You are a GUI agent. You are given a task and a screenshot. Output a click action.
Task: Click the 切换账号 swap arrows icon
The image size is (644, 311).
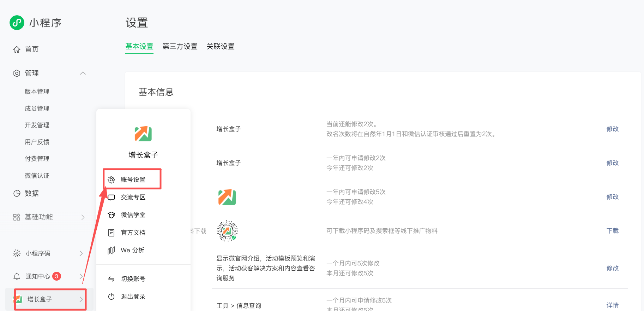pos(112,279)
